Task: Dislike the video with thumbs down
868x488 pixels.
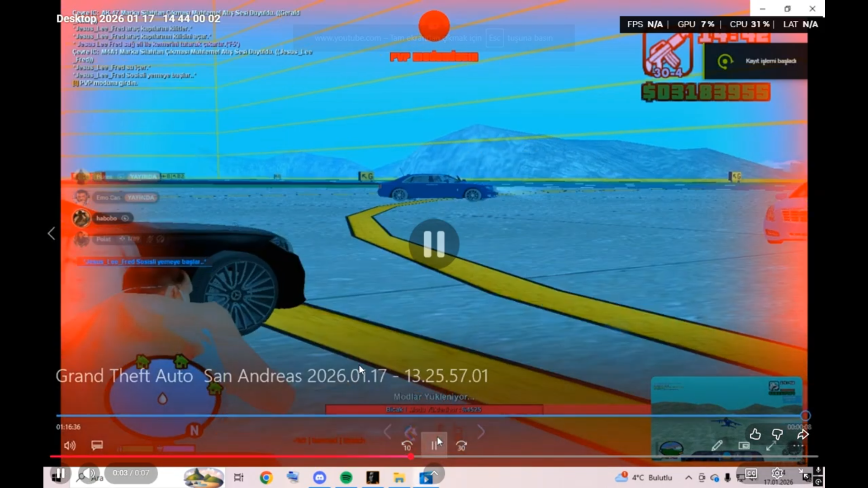Action: tap(777, 435)
